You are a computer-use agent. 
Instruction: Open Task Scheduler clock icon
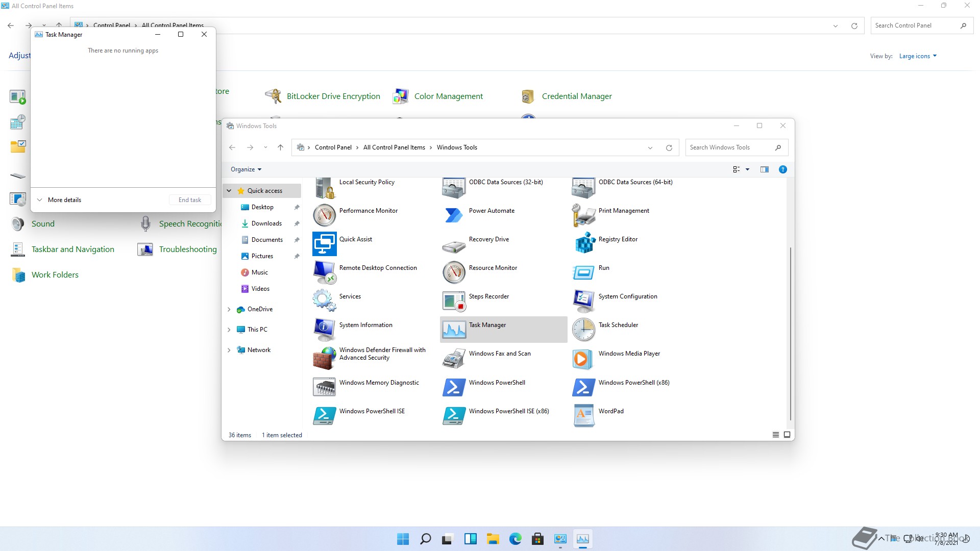[x=584, y=330]
